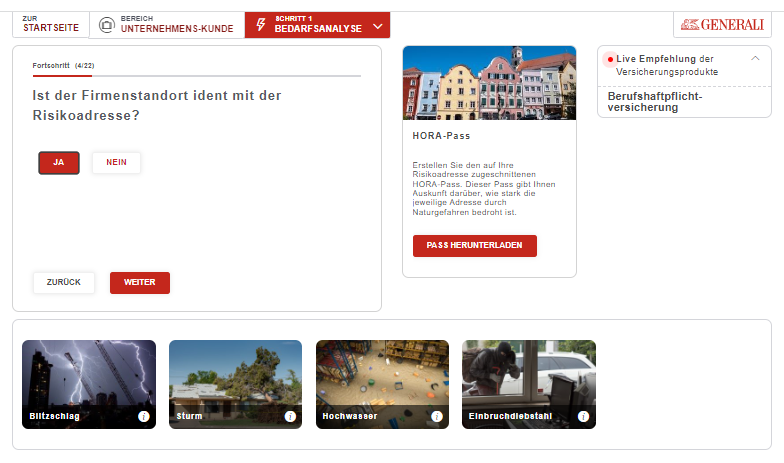The image size is (784, 463).
Task: Click Pass herunterladen button
Action: (474, 246)
